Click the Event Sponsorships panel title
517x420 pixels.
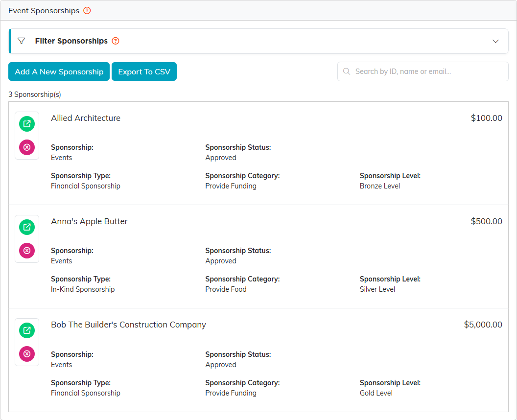tap(44, 11)
